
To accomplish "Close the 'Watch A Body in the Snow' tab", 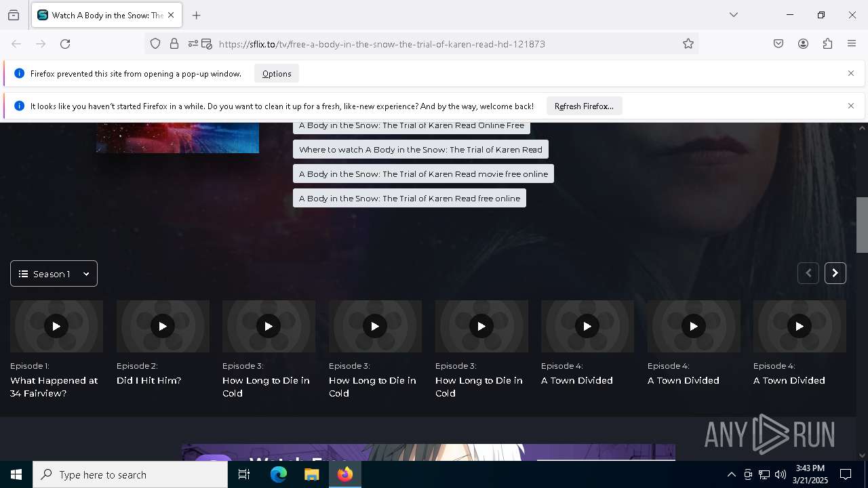I will (171, 15).
